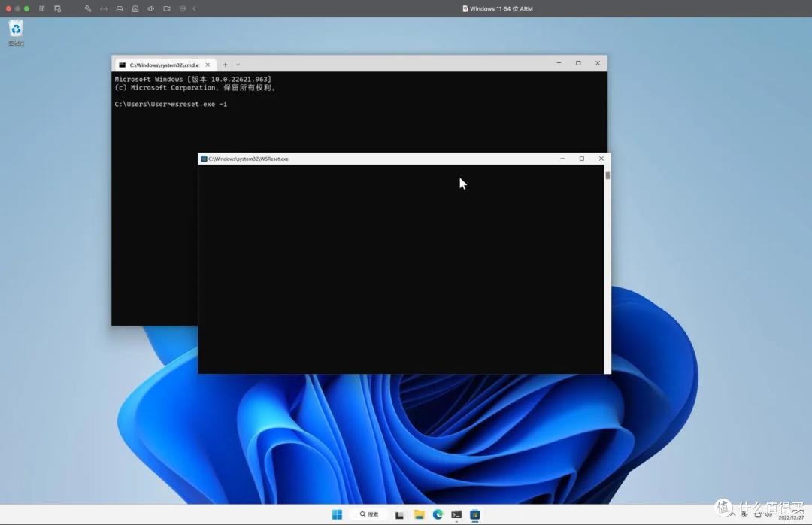Open the Terminal new-tab dropdown arrow
The height and width of the screenshot is (525, 812).
(238, 65)
